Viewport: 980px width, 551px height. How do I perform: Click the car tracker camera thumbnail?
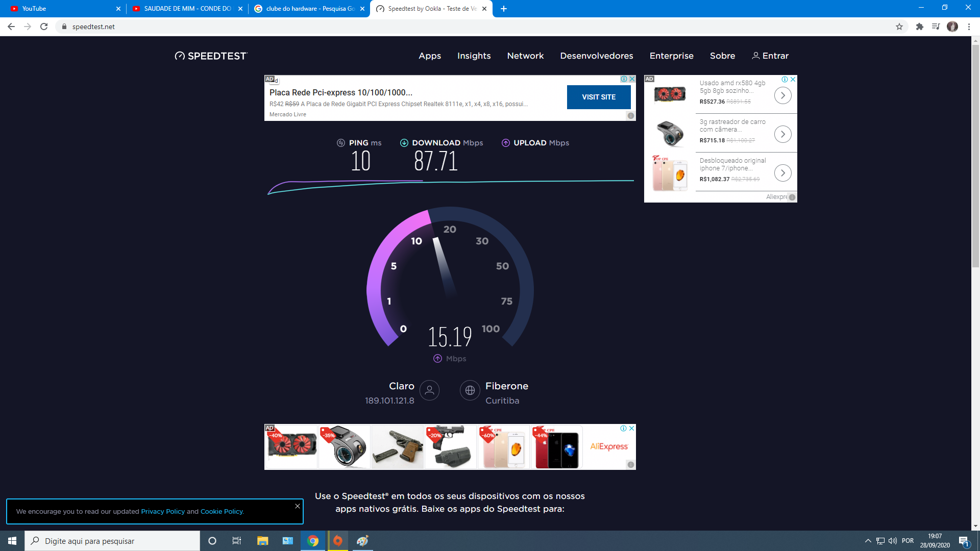click(x=670, y=133)
